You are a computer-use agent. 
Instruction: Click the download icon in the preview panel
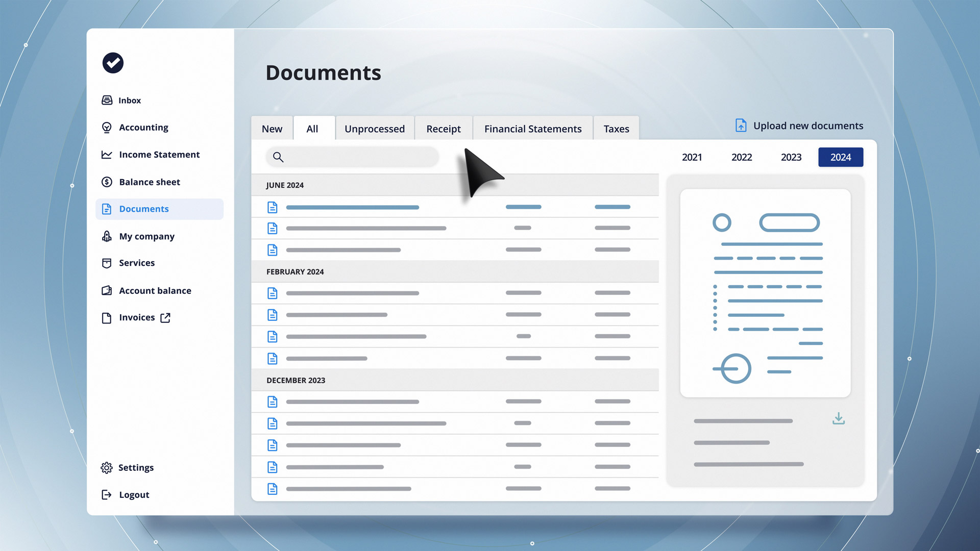pyautogui.click(x=838, y=419)
